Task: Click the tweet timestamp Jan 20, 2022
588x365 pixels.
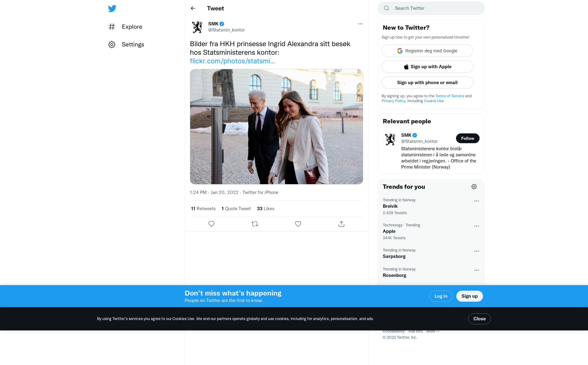Action: (x=214, y=192)
